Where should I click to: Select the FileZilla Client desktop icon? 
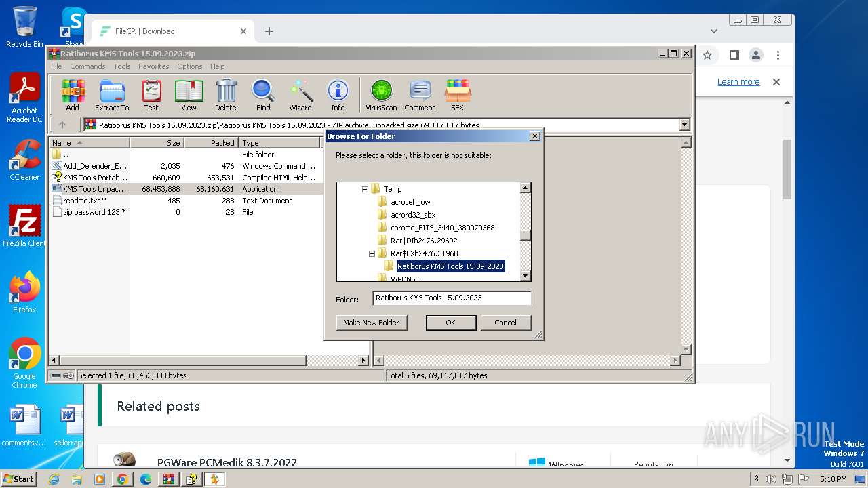coord(24,226)
